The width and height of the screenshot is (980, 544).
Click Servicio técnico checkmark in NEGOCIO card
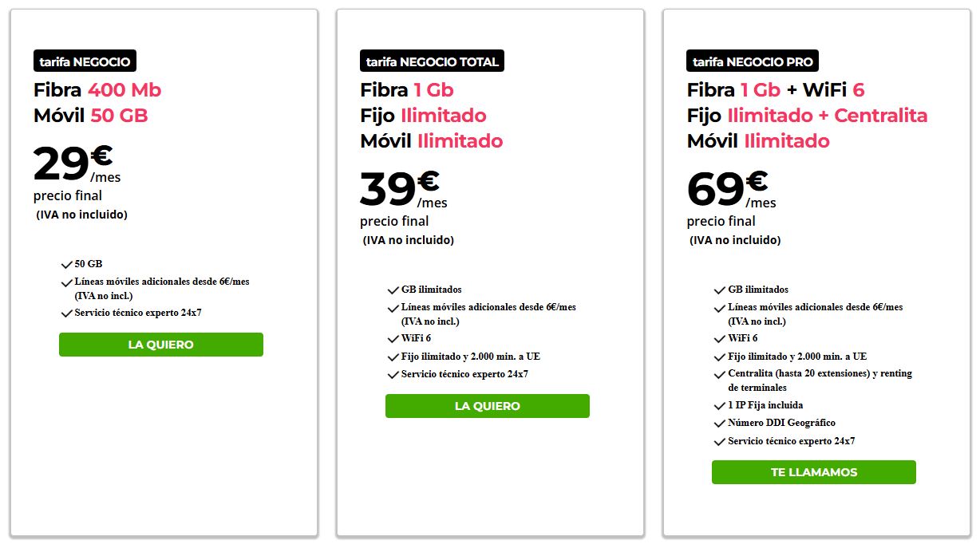point(67,313)
